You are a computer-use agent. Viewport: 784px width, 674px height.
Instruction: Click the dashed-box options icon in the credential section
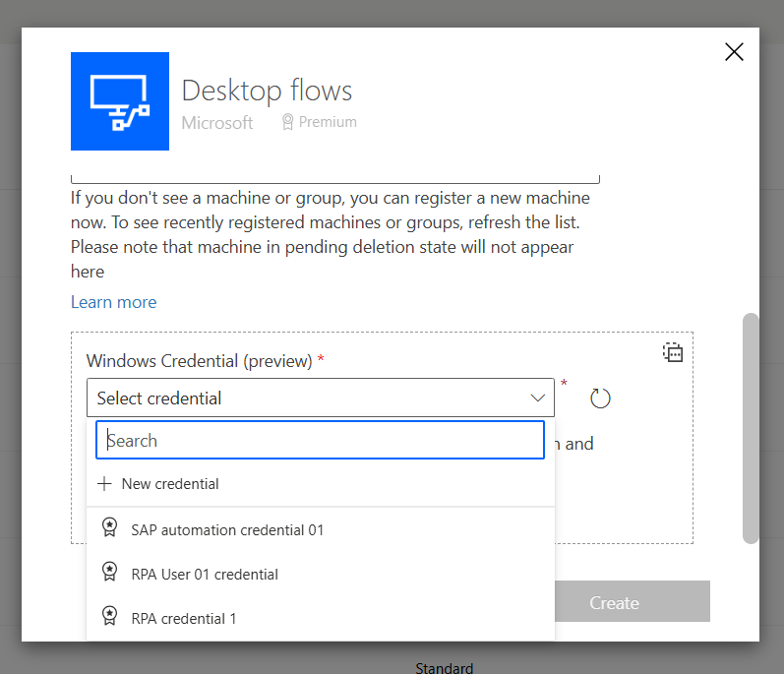click(673, 352)
